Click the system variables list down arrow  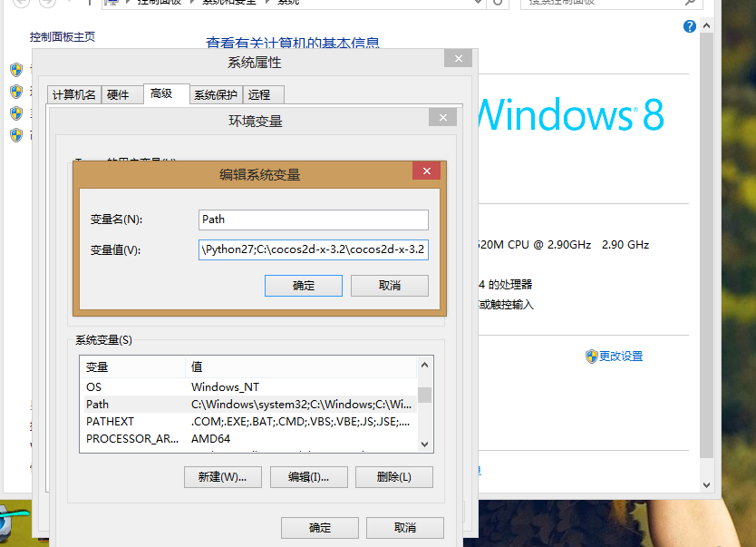point(424,444)
